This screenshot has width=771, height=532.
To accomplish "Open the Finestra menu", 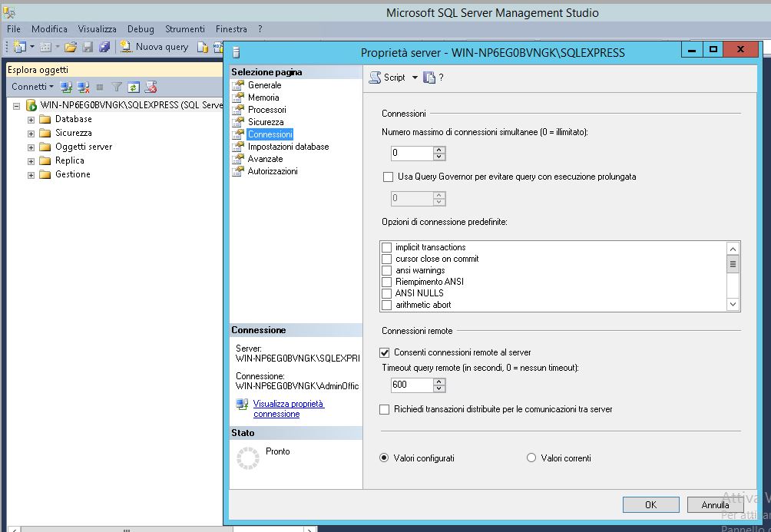I will (x=231, y=29).
